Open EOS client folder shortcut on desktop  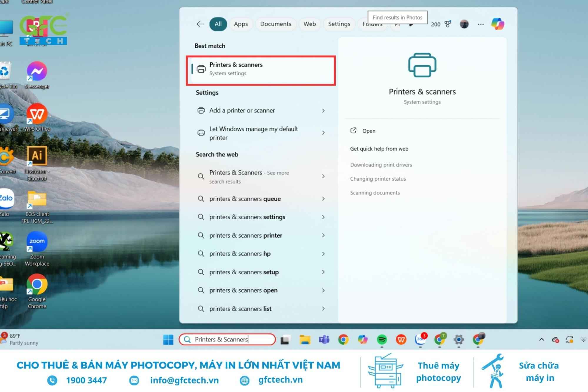37,207
